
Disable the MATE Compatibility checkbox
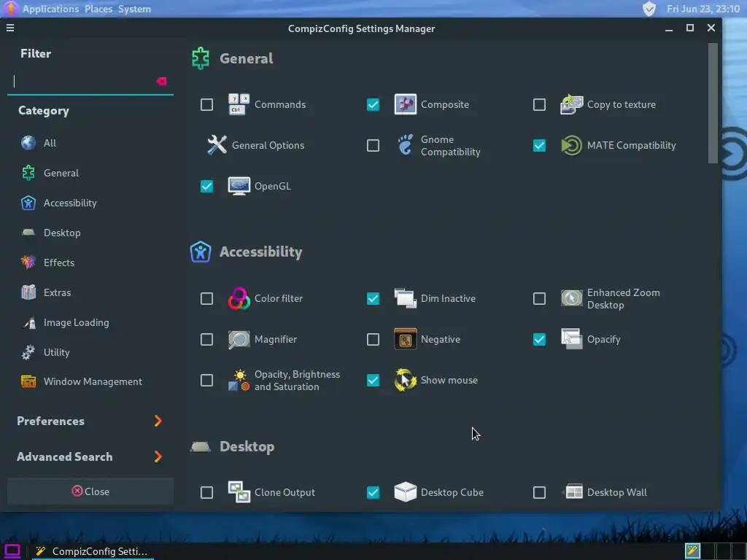(x=539, y=145)
